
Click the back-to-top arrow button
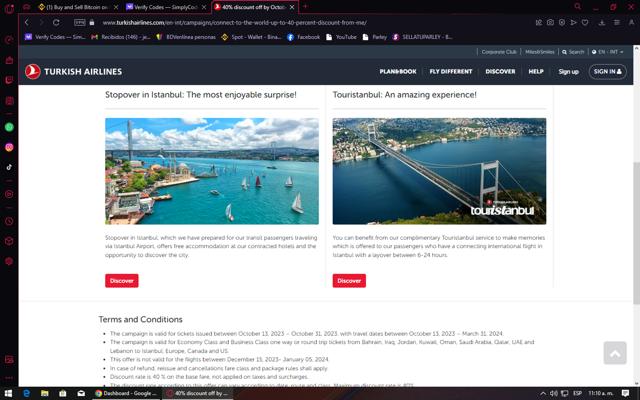tap(615, 353)
